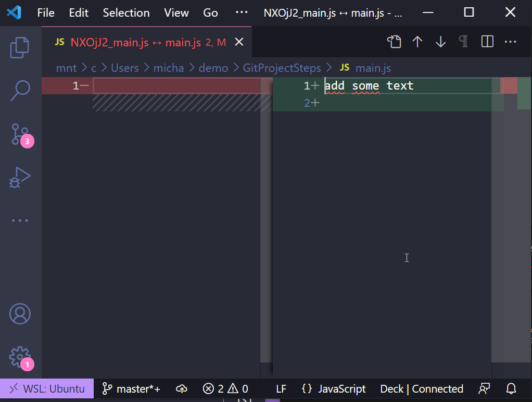532x402 pixels.
Task: Open the View menu
Action: (176, 12)
